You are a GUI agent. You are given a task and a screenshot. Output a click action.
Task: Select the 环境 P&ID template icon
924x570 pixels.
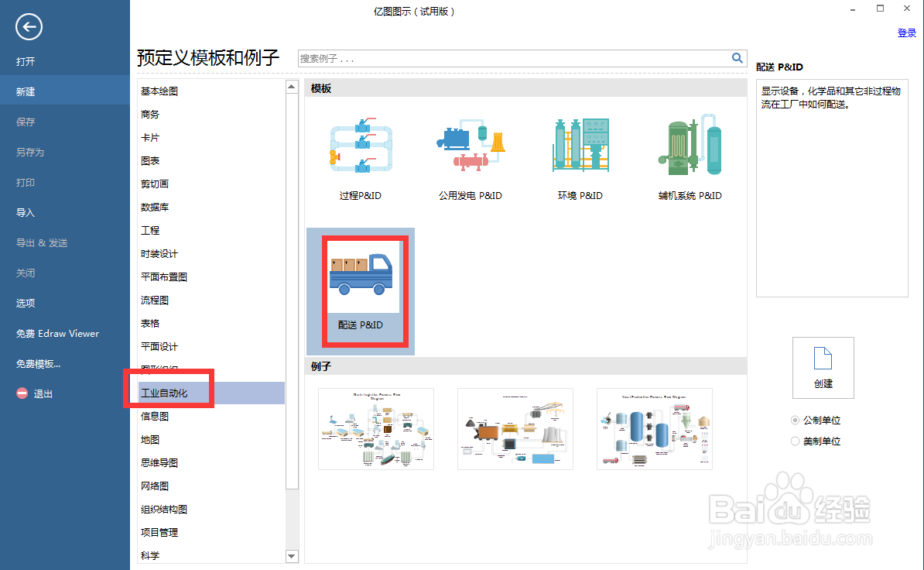(x=580, y=145)
